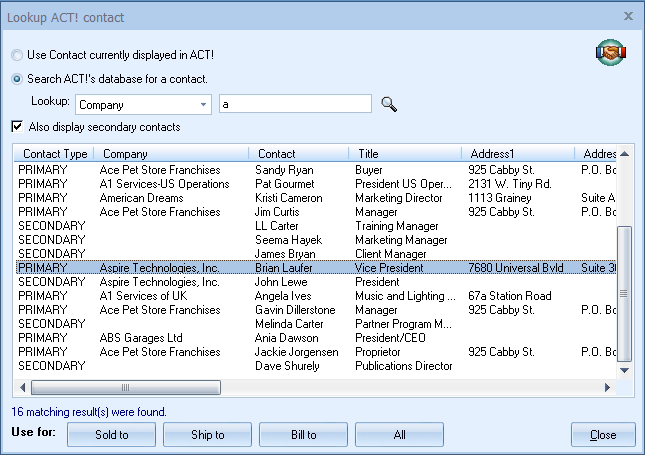
Task: Click the Close button
Action: coord(603,435)
